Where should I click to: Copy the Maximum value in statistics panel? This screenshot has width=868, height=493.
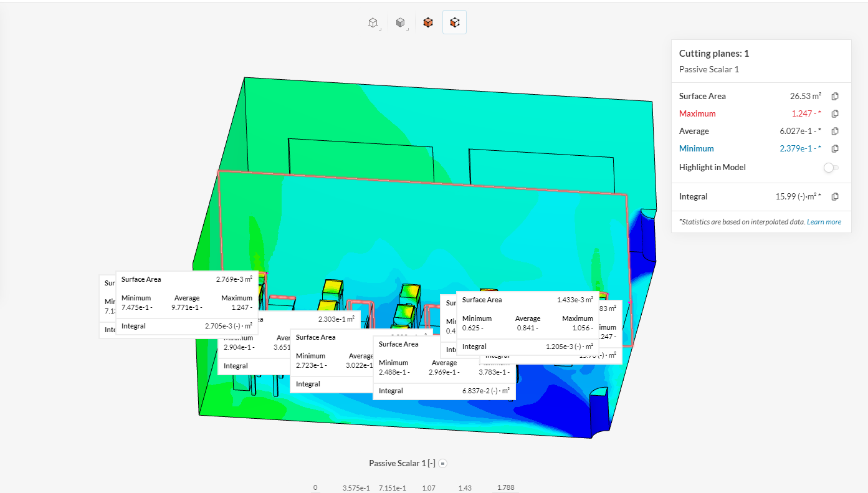pos(835,113)
